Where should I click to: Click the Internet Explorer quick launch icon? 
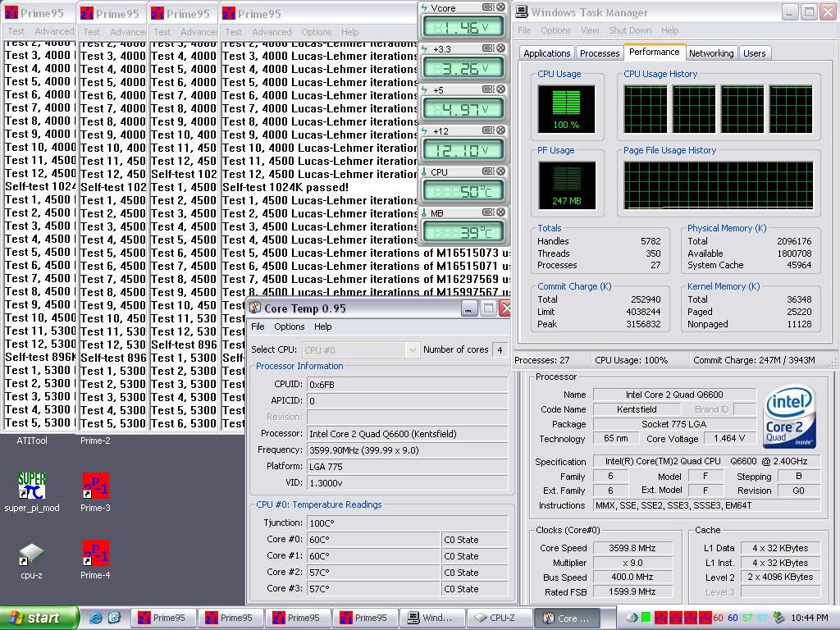point(96,618)
